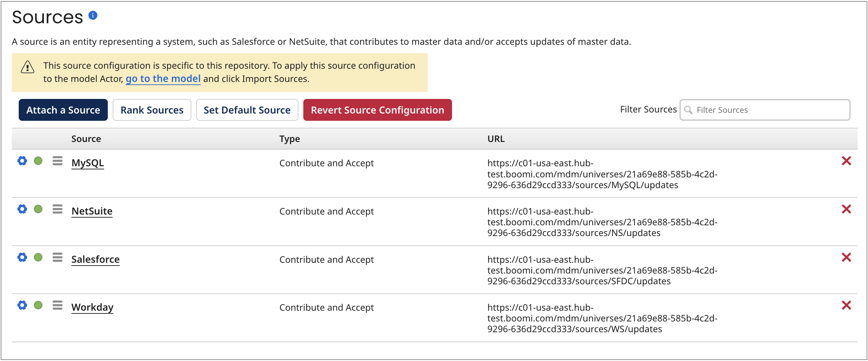Click the green status indicator for MySQL
Viewport: 868px width, 361px height.
38,161
